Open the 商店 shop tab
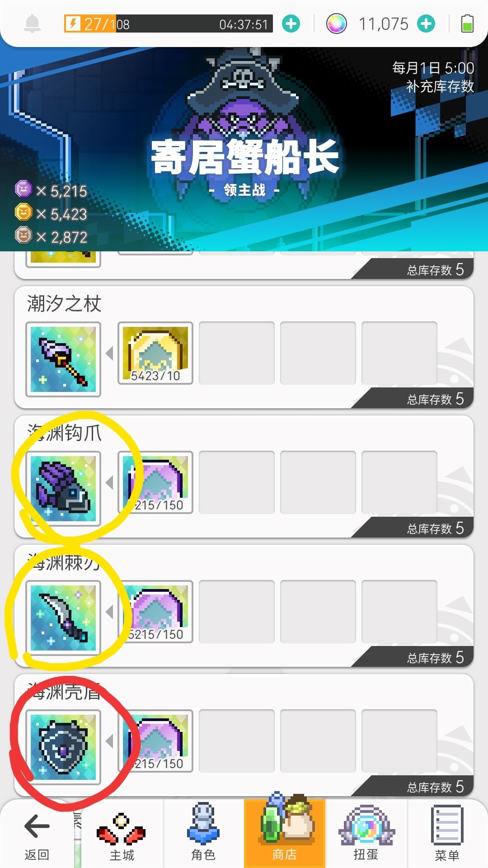488x868 pixels. (285, 834)
